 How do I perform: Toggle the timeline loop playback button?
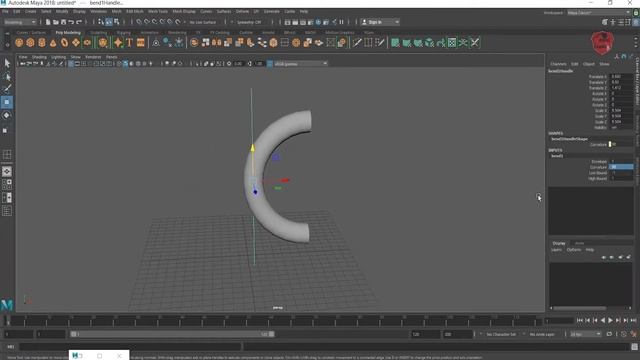point(609,334)
